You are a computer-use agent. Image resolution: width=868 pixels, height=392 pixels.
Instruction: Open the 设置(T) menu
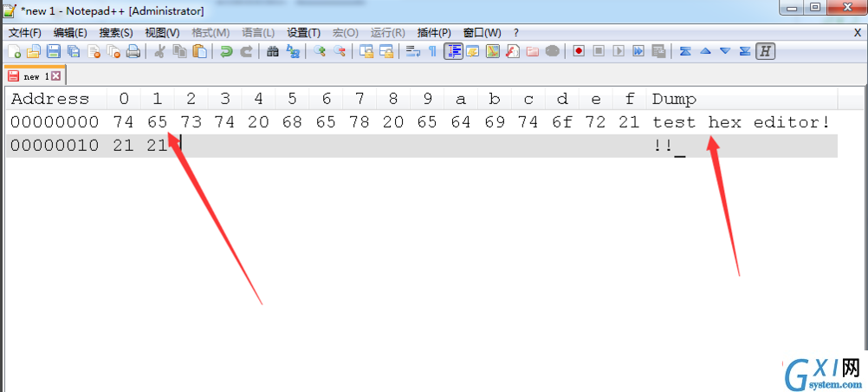pyautogui.click(x=304, y=33)
